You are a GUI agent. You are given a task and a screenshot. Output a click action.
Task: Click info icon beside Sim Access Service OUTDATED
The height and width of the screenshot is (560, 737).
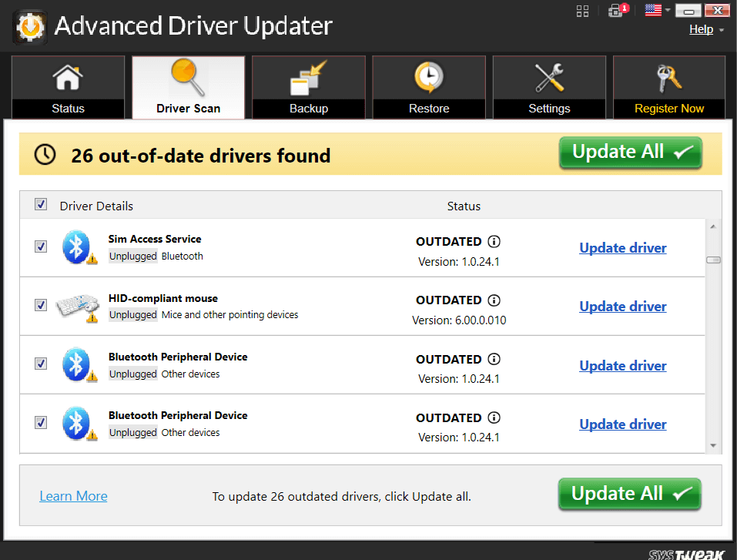tap(494, 242)
